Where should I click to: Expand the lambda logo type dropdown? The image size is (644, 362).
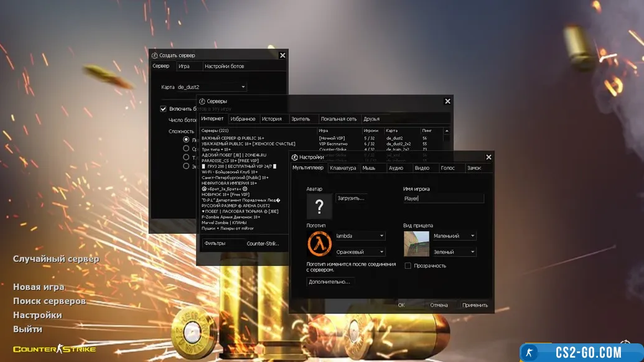click(360, 236)
